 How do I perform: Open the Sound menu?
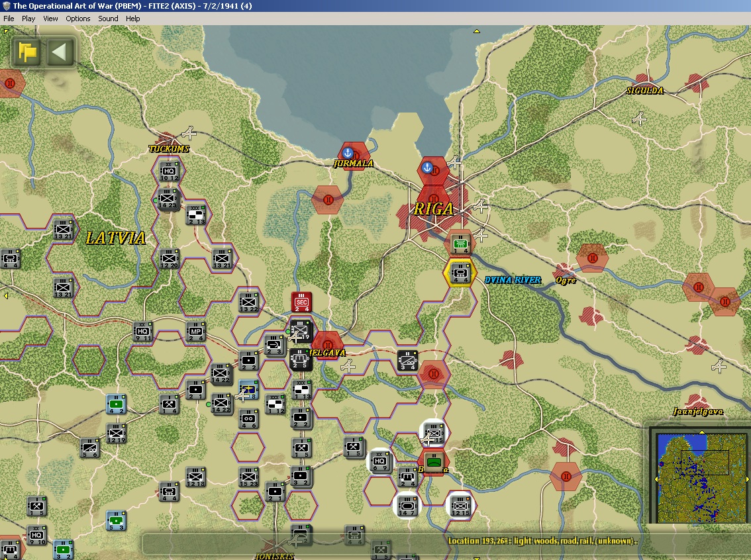(x=108, y=19)
